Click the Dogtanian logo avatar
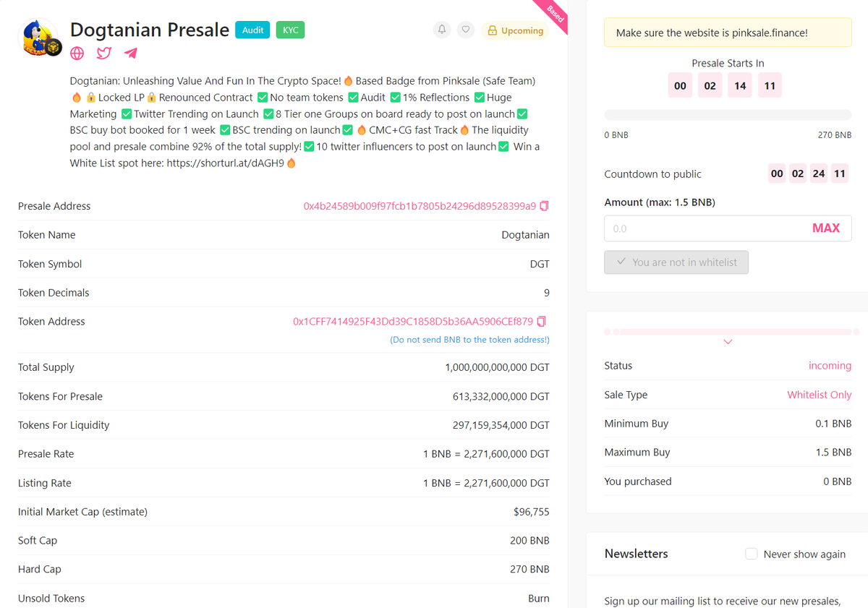This screenshot has height=608, width=868. click(x=39, y=37)
